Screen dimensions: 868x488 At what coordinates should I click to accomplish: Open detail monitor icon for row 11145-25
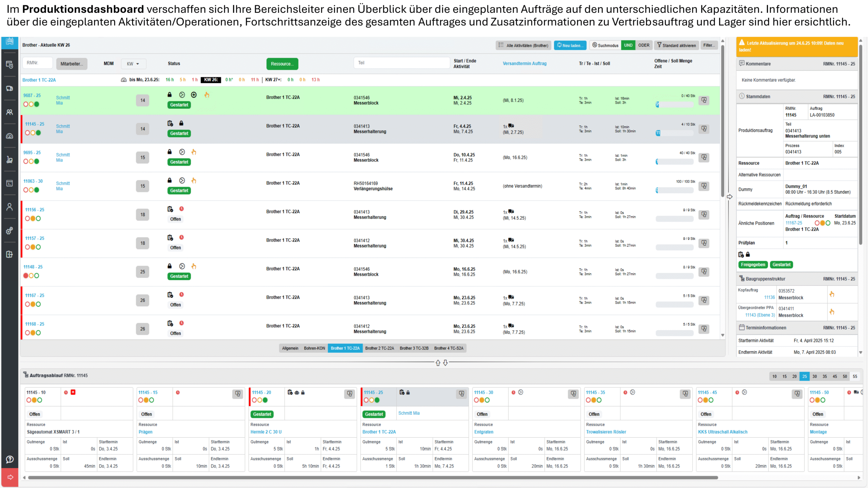pos(704,129)
